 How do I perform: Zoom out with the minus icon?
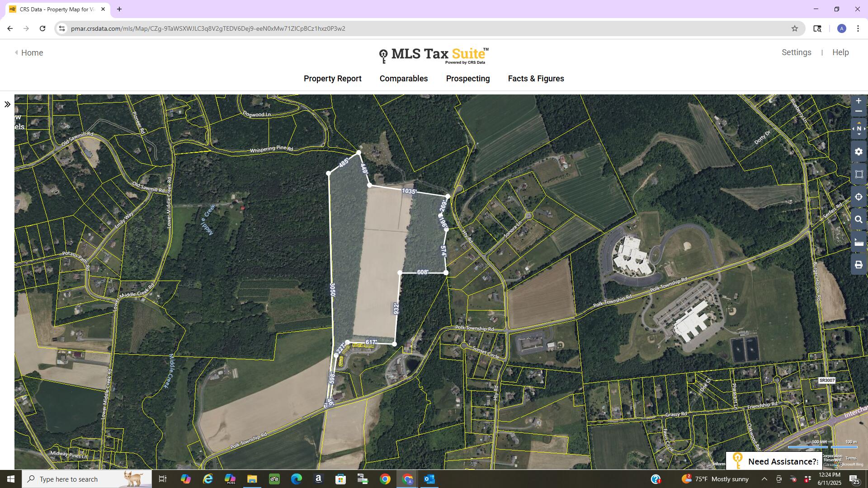tap(859, 111)
